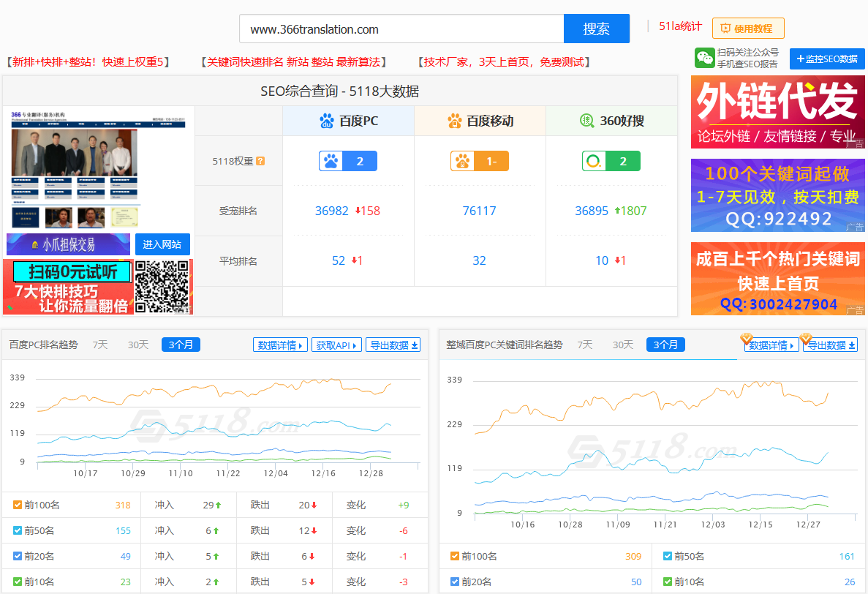Select 7天 tab in 百度PC排名趋势

click(x=100, y=345)
